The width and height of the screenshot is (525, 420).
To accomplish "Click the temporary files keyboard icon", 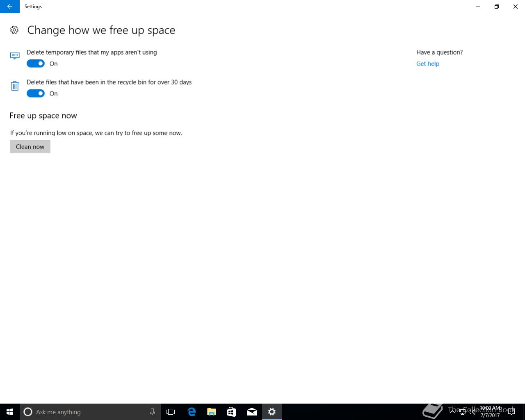I will pyautogui.click(x=15, y=56).
